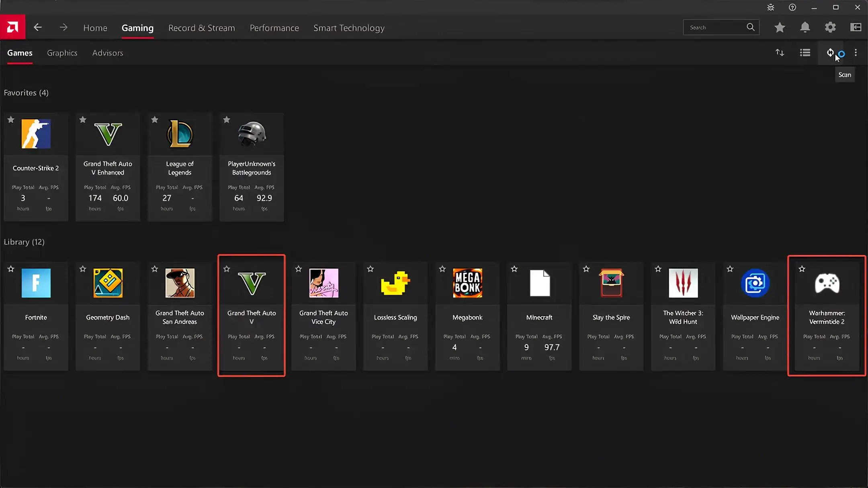Switch to the Graphics sub-tab
The height and width of the screenshot is (488, 868).
(62, 53)
